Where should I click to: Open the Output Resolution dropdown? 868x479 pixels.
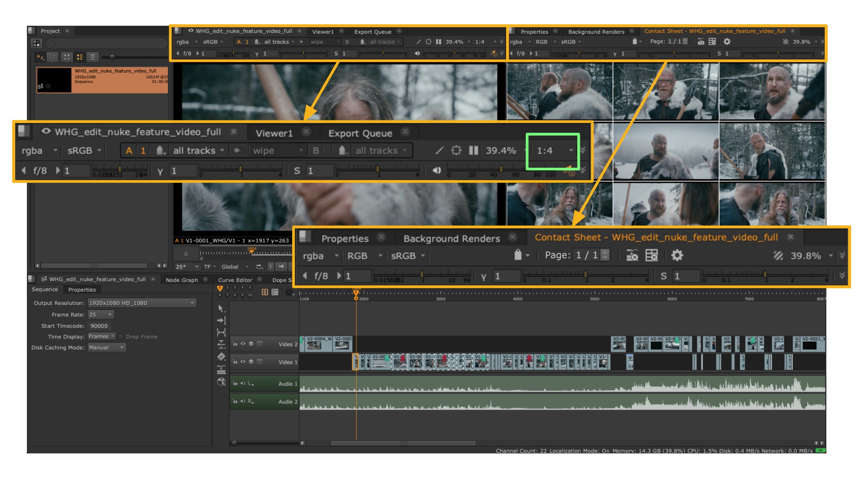coord(142,303)
